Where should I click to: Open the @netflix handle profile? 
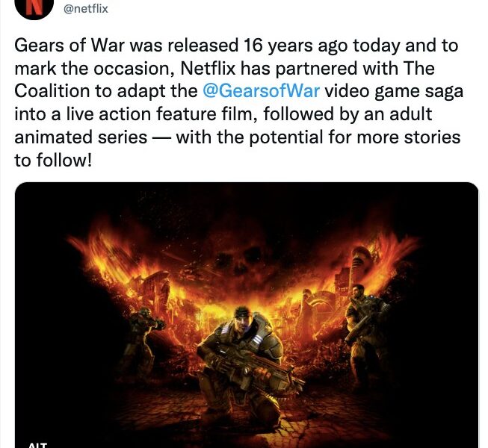coord(86,9)
